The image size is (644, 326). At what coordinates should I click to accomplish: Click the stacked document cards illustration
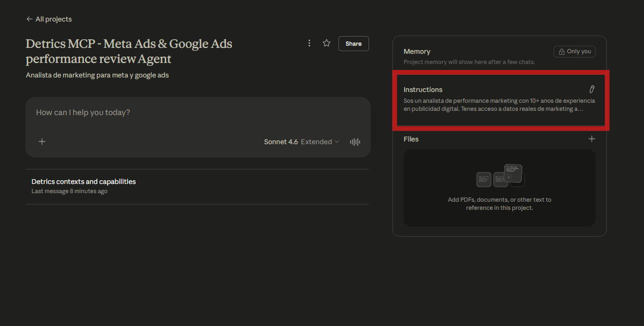click(500, 175)
